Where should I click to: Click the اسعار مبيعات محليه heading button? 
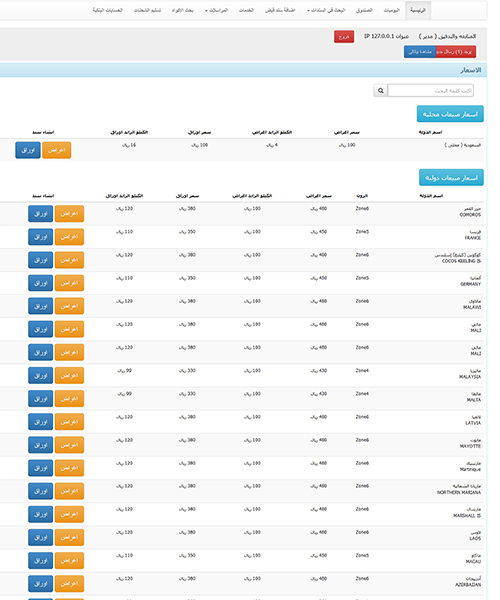[x=450, y=114]
